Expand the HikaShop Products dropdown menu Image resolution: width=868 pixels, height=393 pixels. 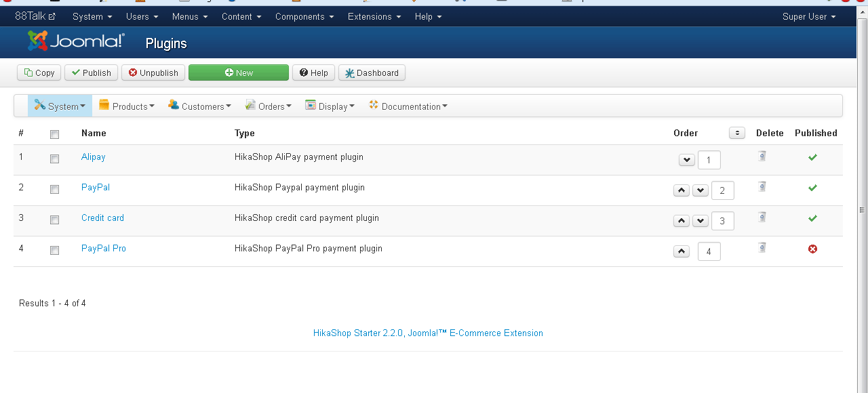(x=127, y=106)
